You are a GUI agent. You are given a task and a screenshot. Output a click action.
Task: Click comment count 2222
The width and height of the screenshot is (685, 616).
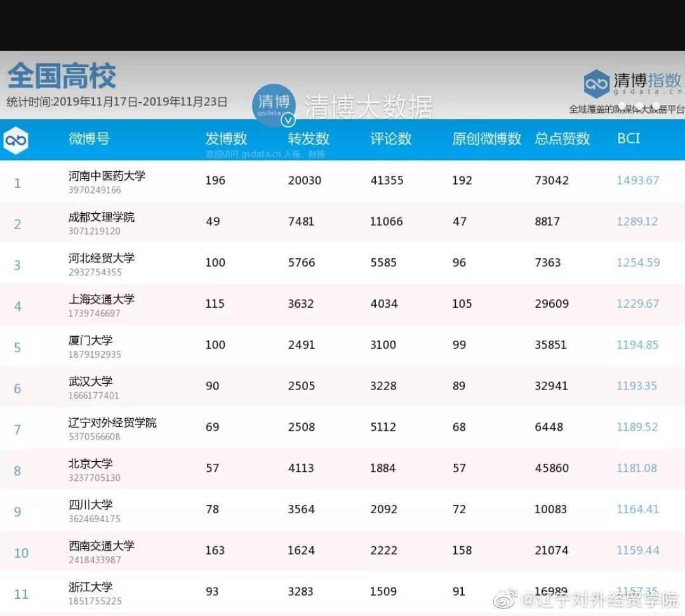click(384, 550)
